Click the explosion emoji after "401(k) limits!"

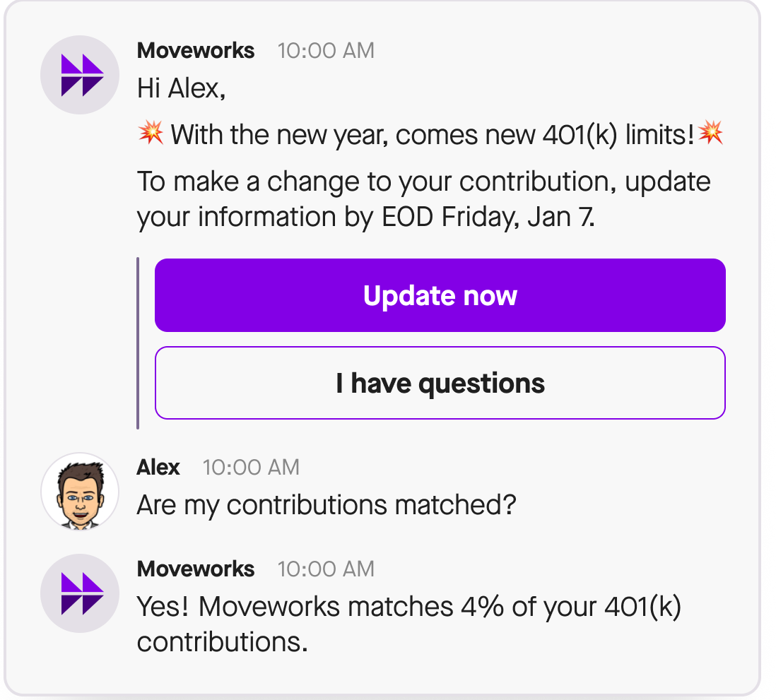click(x=710, y=133)
